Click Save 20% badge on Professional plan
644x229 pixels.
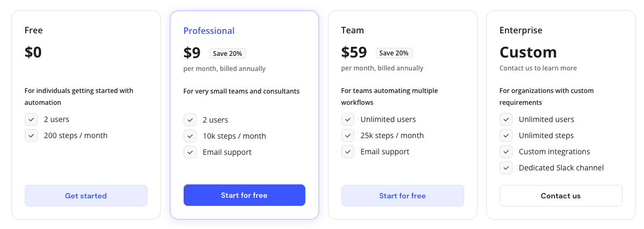point(228,53)
